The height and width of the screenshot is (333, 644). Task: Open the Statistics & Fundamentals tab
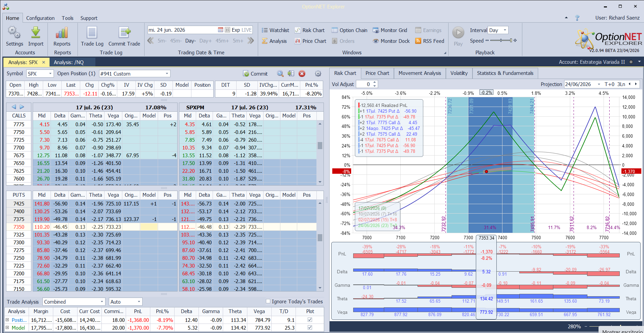coord(505,73)
